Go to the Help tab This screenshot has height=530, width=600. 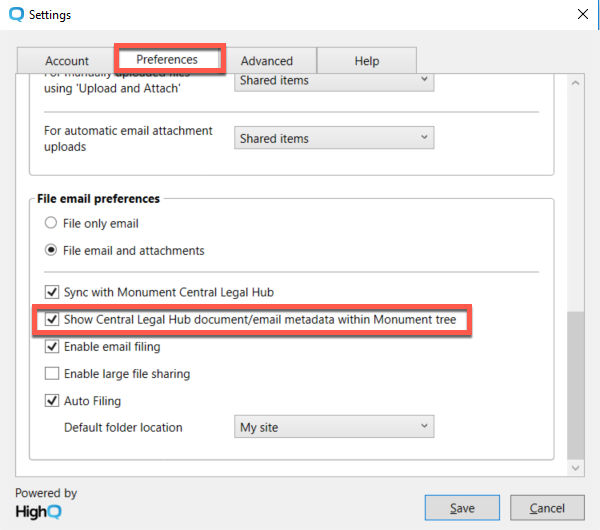tap(367, 60)
